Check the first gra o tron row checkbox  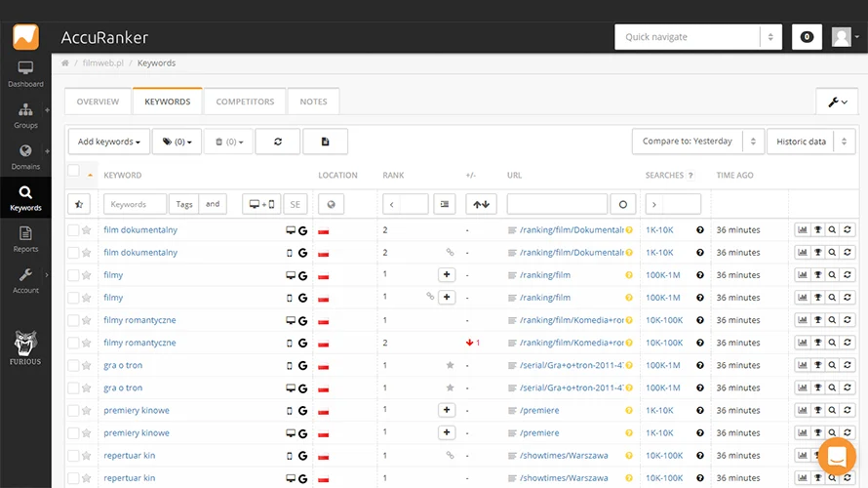[x=73, y=366]
